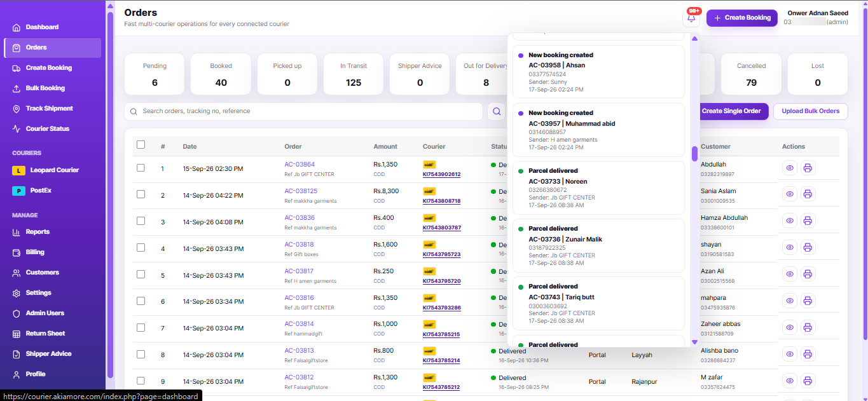Check the box for row 6 order AC-03816
This screenshot has width=868, height=401.
click(x=141, y=301)
